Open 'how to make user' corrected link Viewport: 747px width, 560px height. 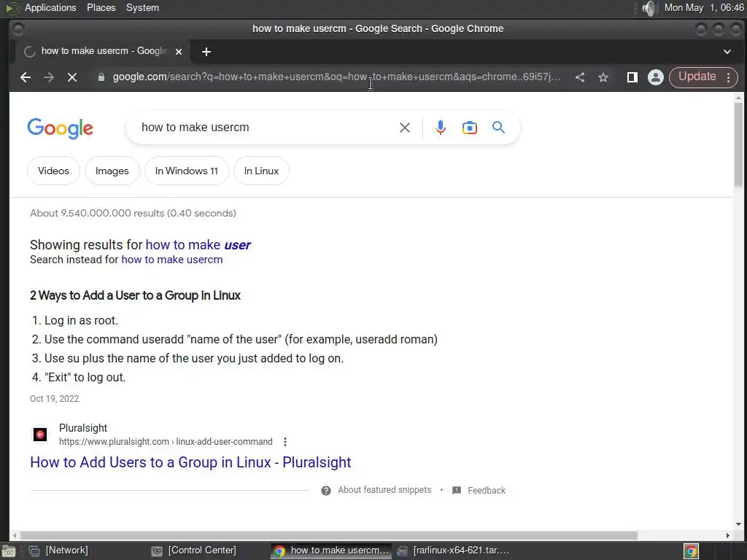pyautogui.click(x=198, y=245)
